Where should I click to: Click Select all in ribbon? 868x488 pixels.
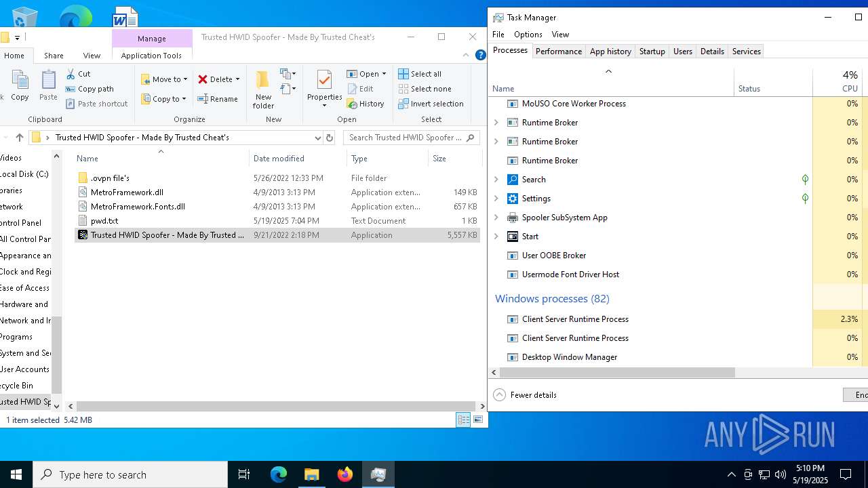[x=420, y=74]
